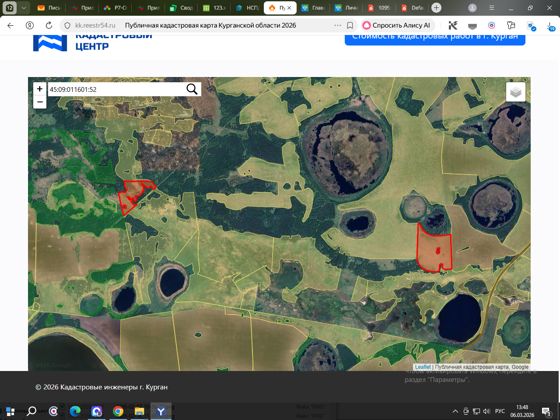Open address bar three-dot options
This screenshot has width=560, height=420.
click(x=338, y=25)
